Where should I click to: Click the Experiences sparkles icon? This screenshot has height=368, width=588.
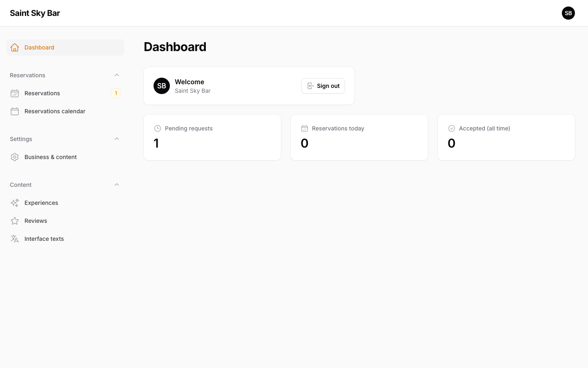15,203
